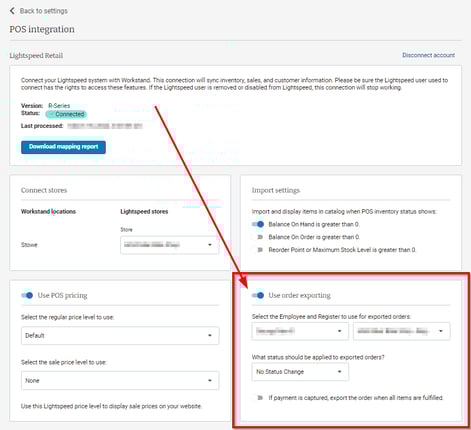471x430 pixels.
Task: Open No Status Change dropdown
Action: (300, 372)
